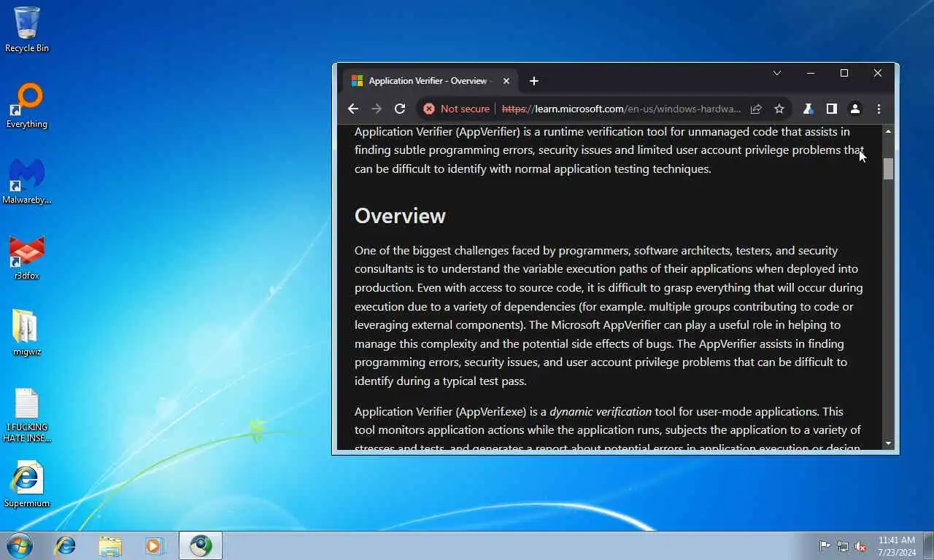Viewport: 934px width, 560px height.
Task: Share this page via share icon
Action: tap(756, 109)
